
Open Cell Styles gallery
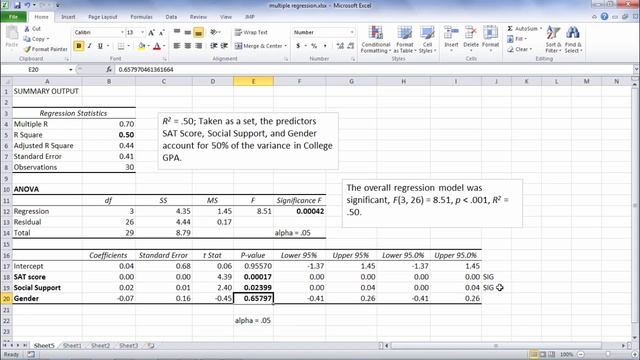click(x=427, y=39)
